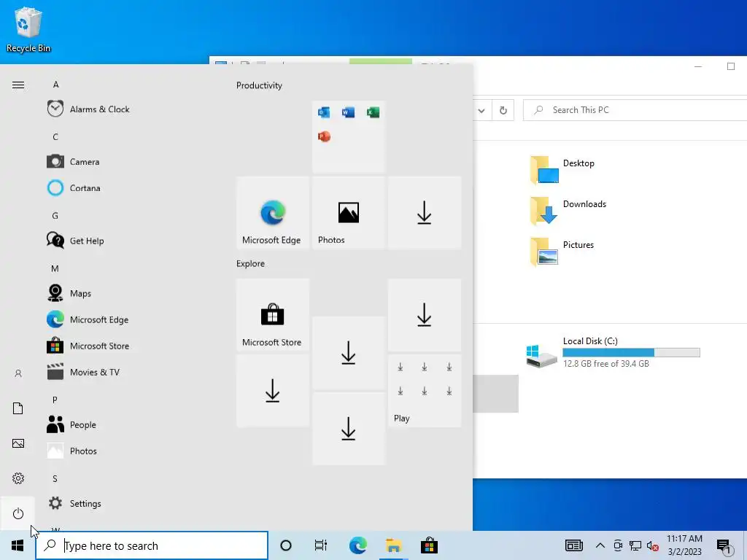Viewport: 747px width, 560px height.
Task: Open Settings from the app list
Action: (x=74, y=503)
